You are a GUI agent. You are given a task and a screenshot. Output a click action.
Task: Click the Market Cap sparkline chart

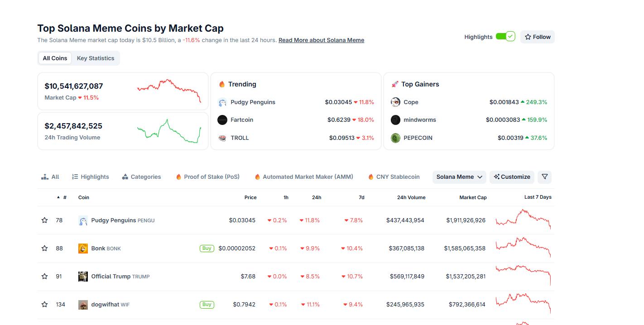tap(169, 91)
